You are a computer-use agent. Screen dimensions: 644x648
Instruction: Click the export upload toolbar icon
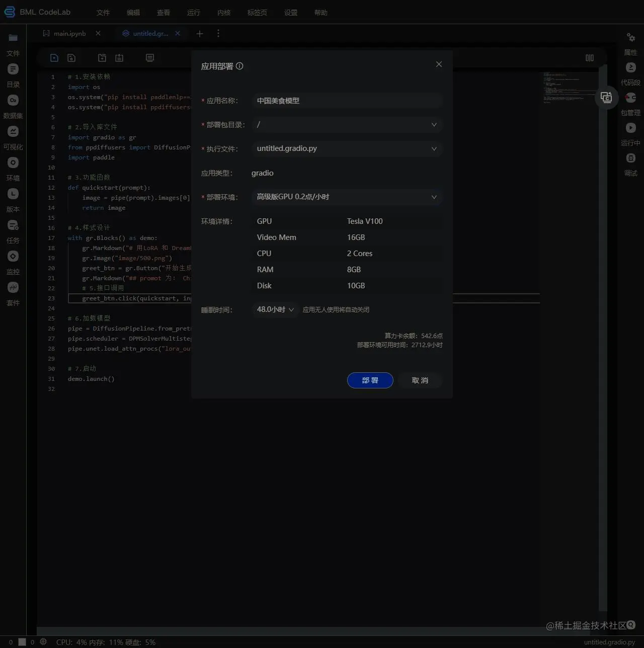pyautogui.click(x=119, y=58)
